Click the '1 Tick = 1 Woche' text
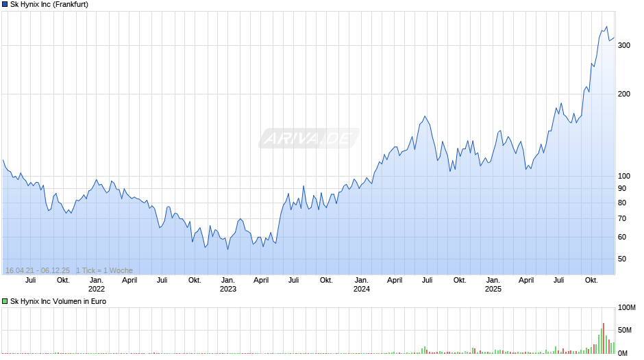 (x=104, y=270)
